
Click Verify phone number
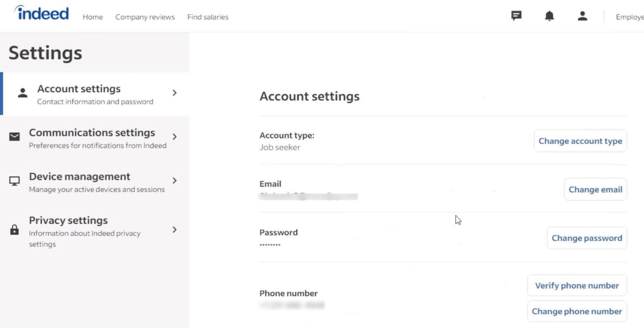tap(577, 285)
